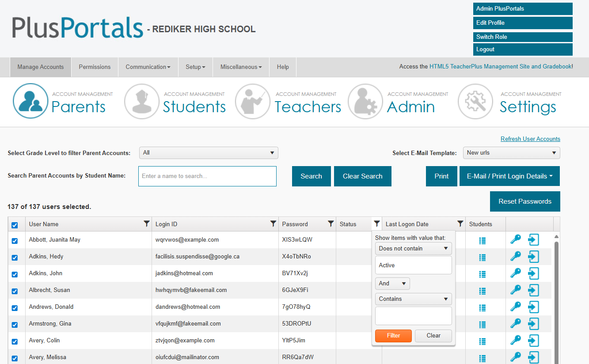Click the Print button
This screenshot has height=364, width=589.
[441, 176]
